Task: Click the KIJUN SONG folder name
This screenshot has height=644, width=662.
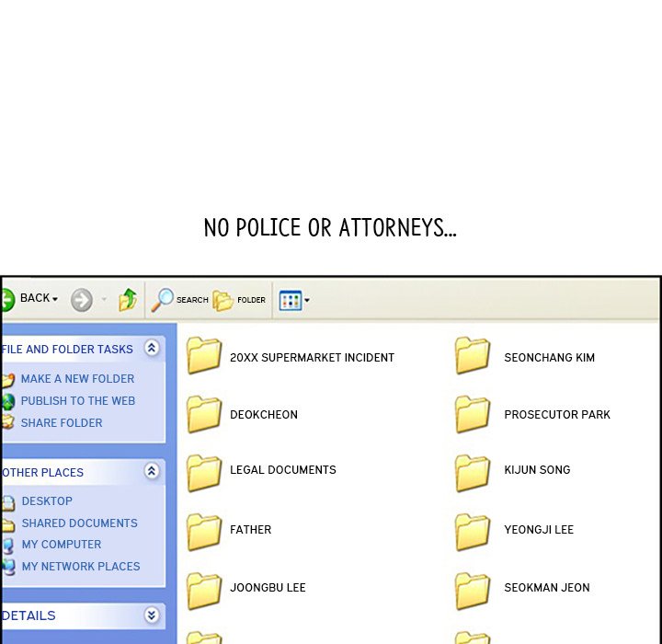Action: click(537, 470)
